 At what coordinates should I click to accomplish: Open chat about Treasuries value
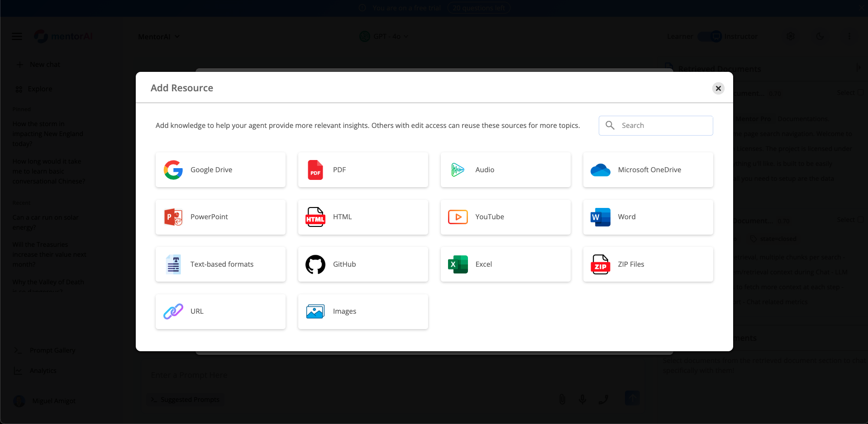[x=49, y=254]
